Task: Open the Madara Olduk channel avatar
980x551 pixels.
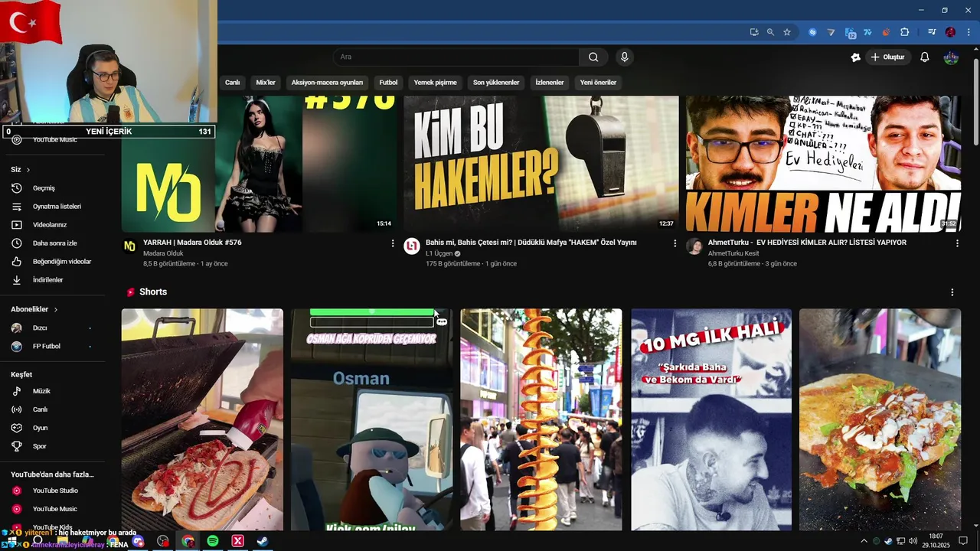Action: coord(130,246)
